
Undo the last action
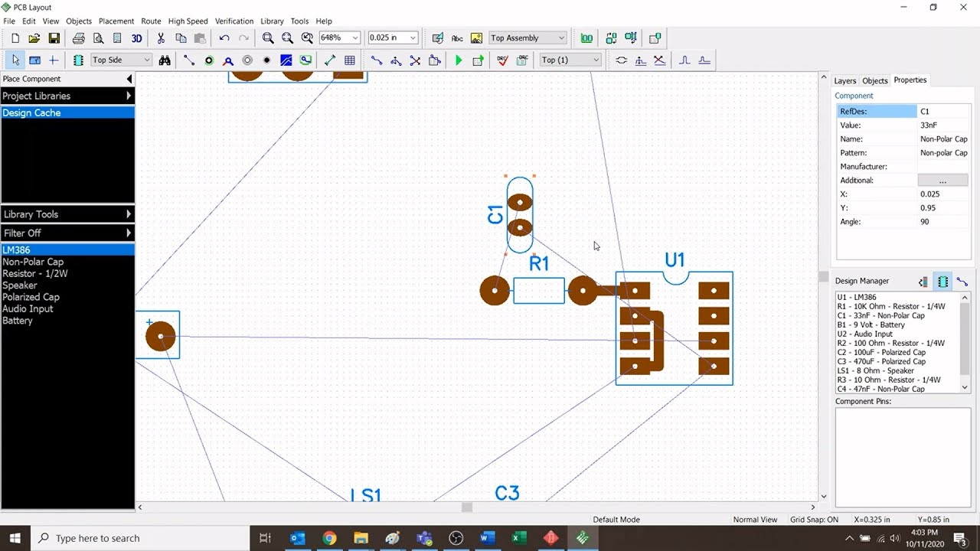point(224,37)
